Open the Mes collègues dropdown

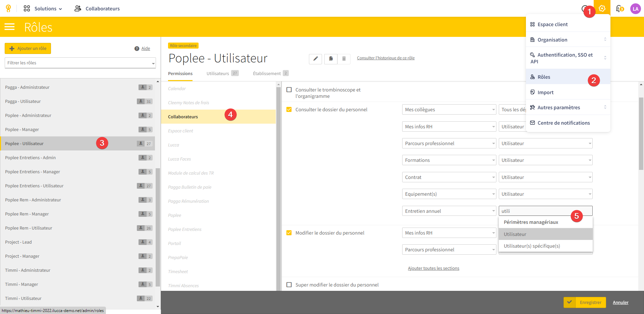449,110
